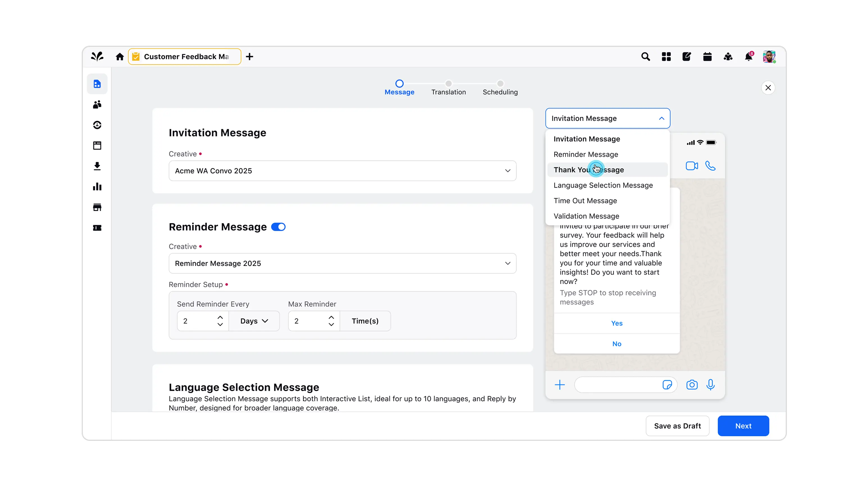
Task: Click the search magnifier icon
Action: coord(645,57)
